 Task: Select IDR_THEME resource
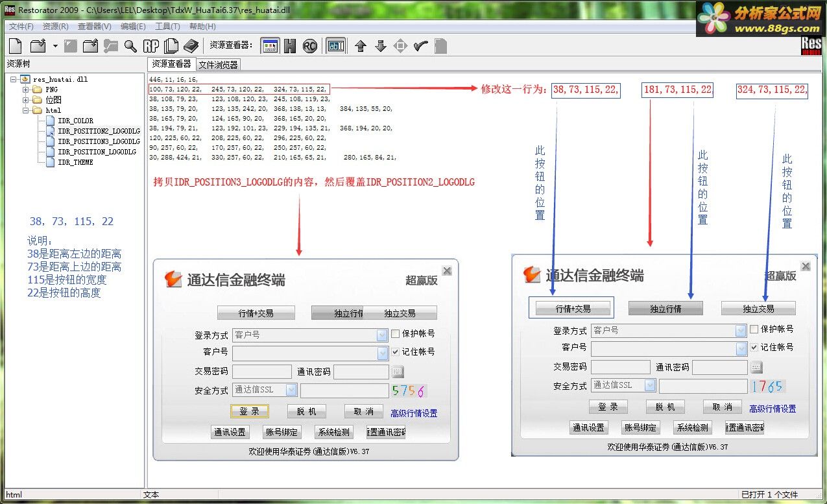click(75, 162)
